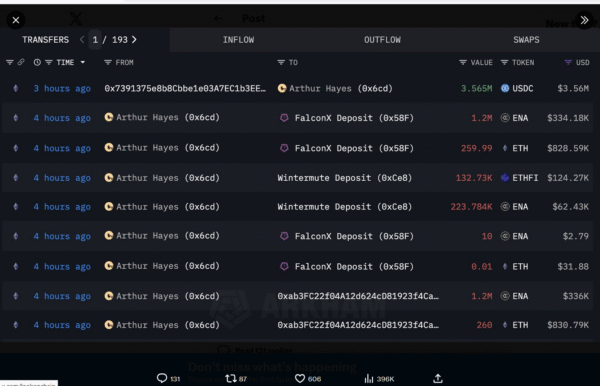Expand the TIME sort dropdown arrow

tap(83, 62)
